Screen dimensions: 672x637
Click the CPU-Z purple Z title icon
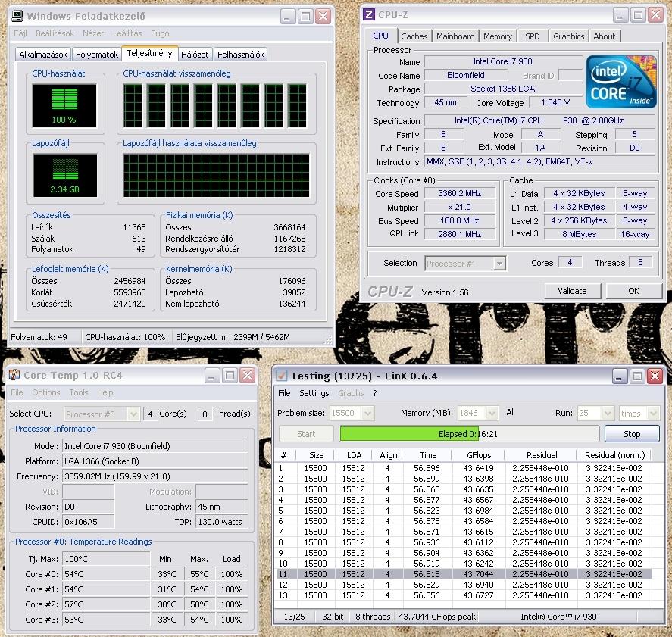(368, 14)
